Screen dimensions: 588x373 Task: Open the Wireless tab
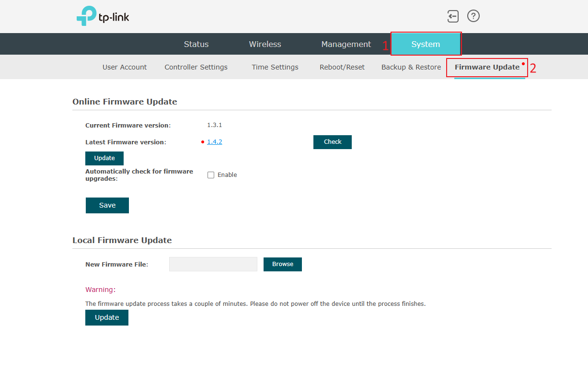(265, 44)
